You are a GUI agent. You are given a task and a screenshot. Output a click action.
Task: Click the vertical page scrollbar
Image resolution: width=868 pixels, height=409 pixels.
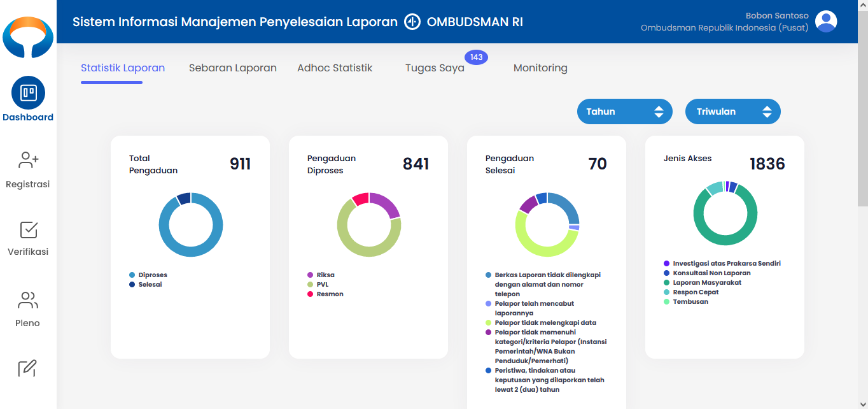862,127
